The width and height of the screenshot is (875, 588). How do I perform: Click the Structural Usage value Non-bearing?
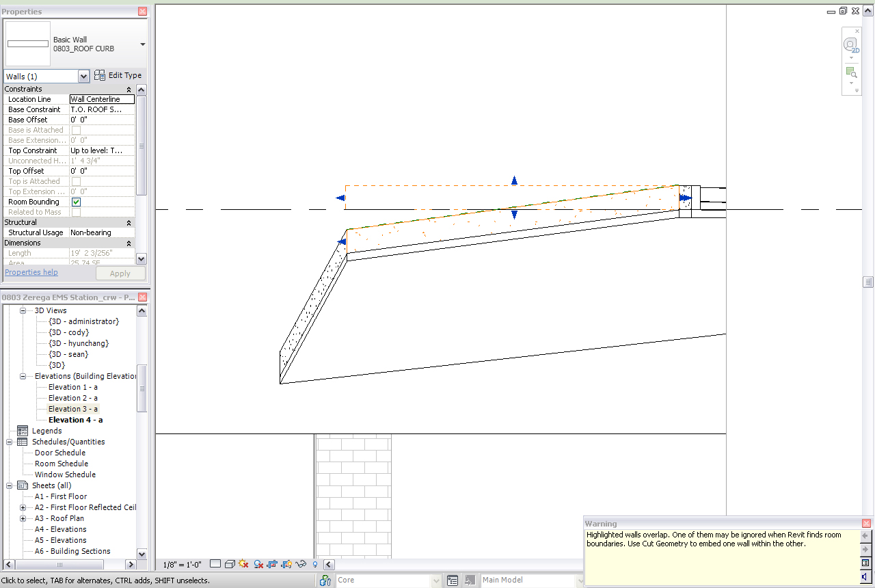click(102, 232)
